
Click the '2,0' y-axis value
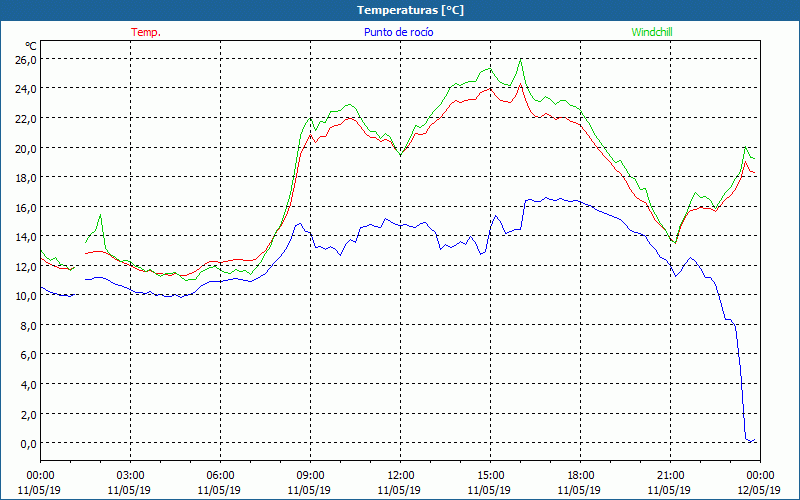[30, 414]
